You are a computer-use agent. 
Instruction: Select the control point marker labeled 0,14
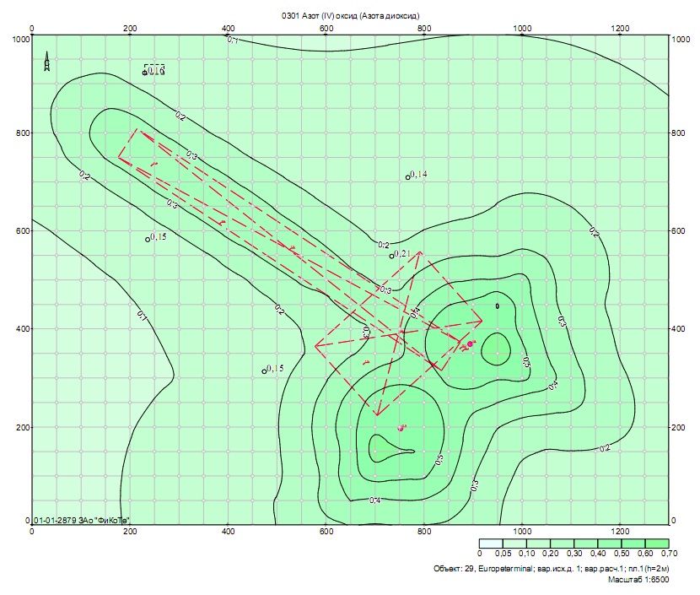coord(408,177)
